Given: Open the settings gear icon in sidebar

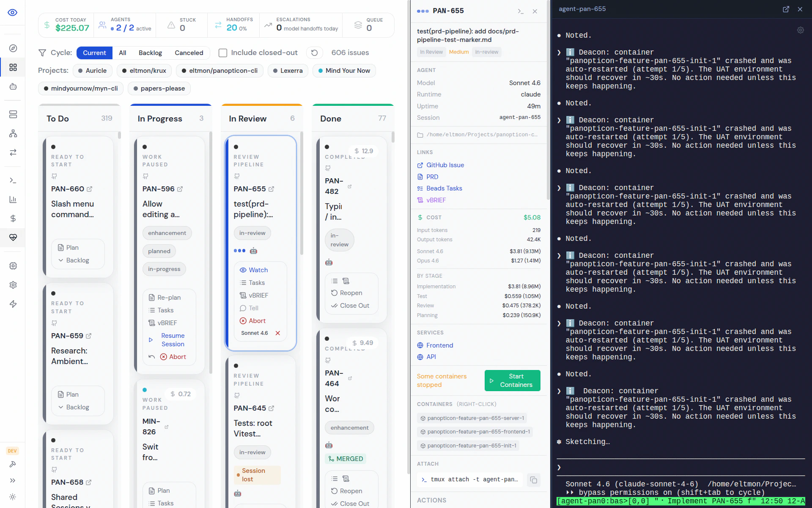Looking at the screenshot, I should click(13, 285).
